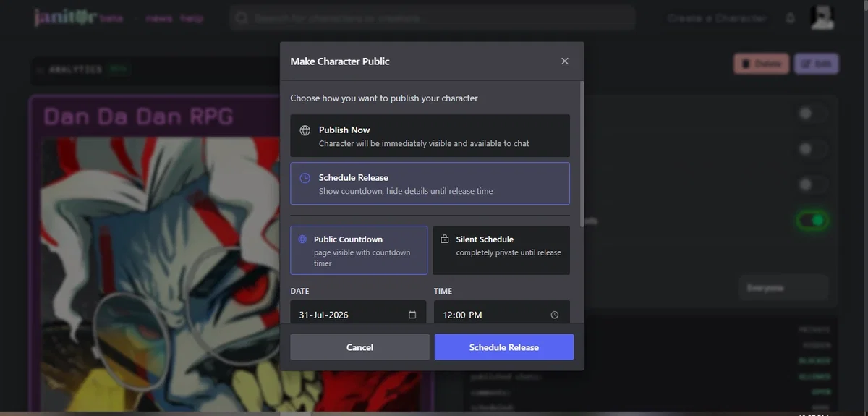
Task: Toggle the second switch in the settings panel
Action: click(812, 148)
